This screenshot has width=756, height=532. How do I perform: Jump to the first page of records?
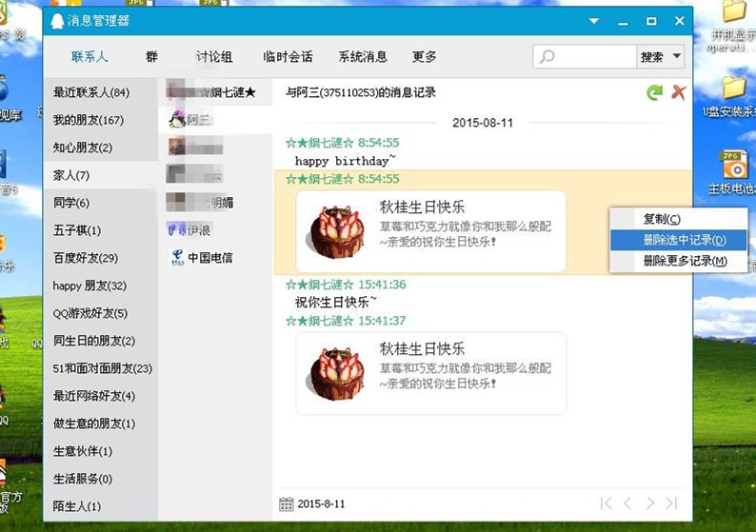[x=606, y=503]
